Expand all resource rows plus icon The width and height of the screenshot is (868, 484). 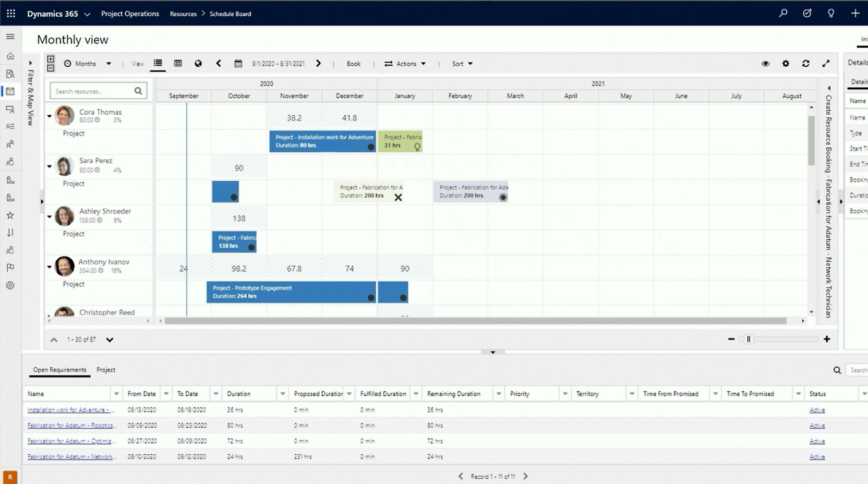pyautogui.click(x=51, y=59)
